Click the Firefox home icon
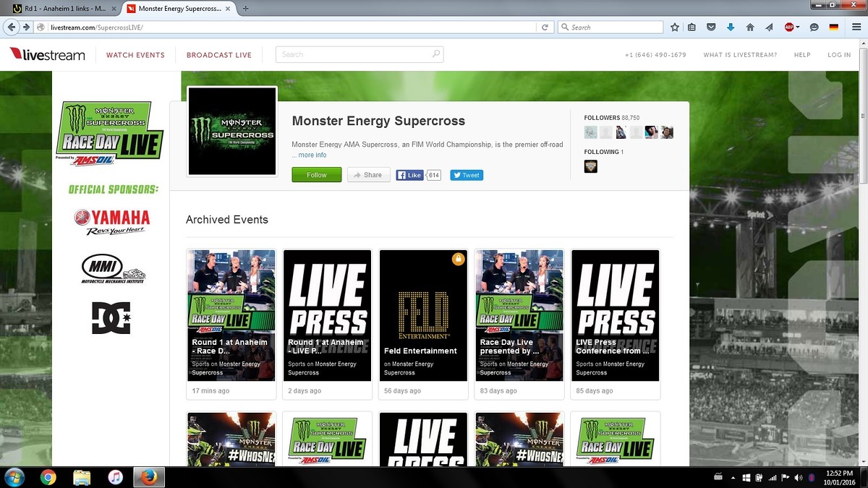 coord(750,27)
